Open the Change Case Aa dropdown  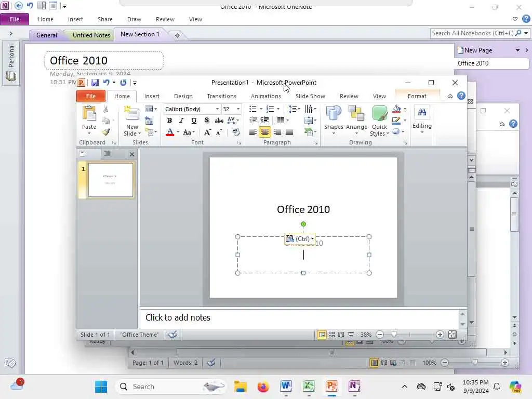pyautogui.click(x=189, y=132)
